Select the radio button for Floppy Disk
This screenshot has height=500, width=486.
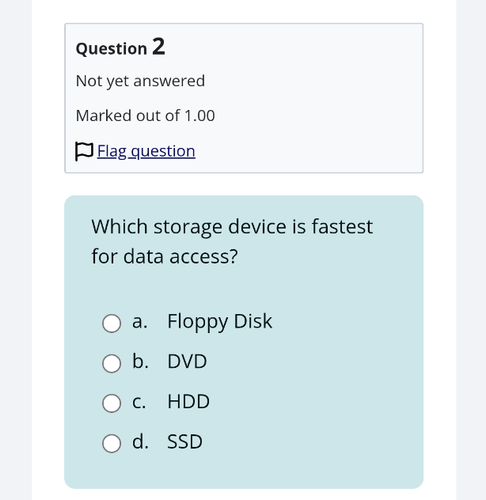[x=111, y=323]
